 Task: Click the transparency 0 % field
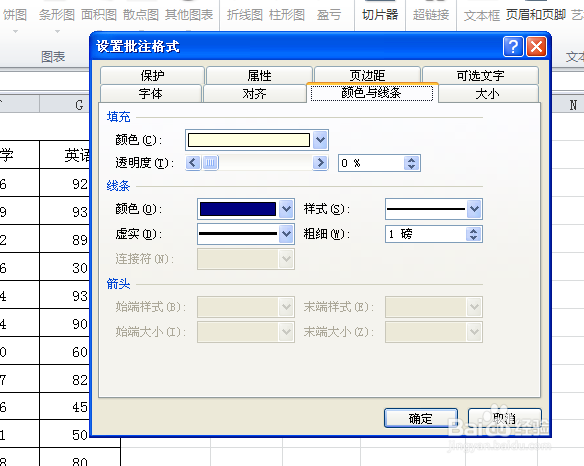371,163
